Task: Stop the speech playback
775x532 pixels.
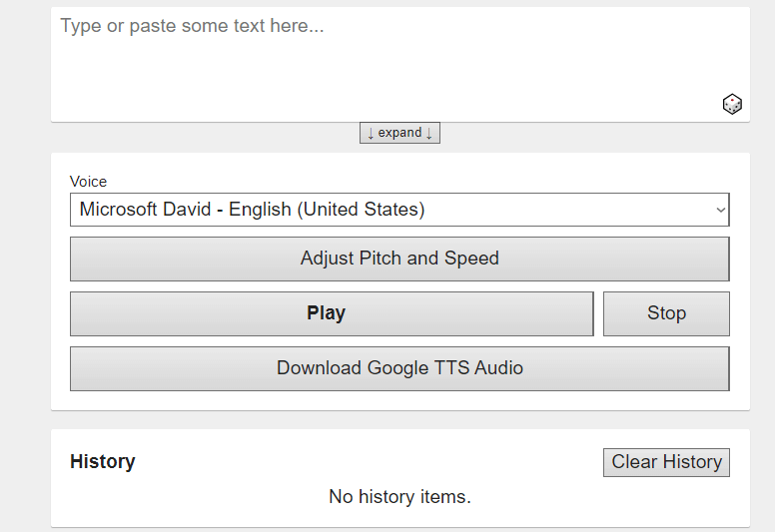Action: tap(666, 313)
